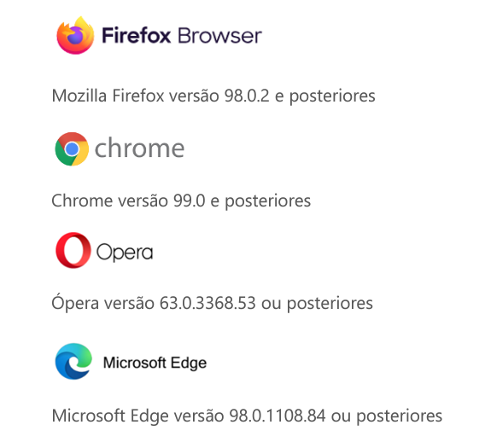
Task: Click the Firefox flame logo icon
Action: pos(75,35)
